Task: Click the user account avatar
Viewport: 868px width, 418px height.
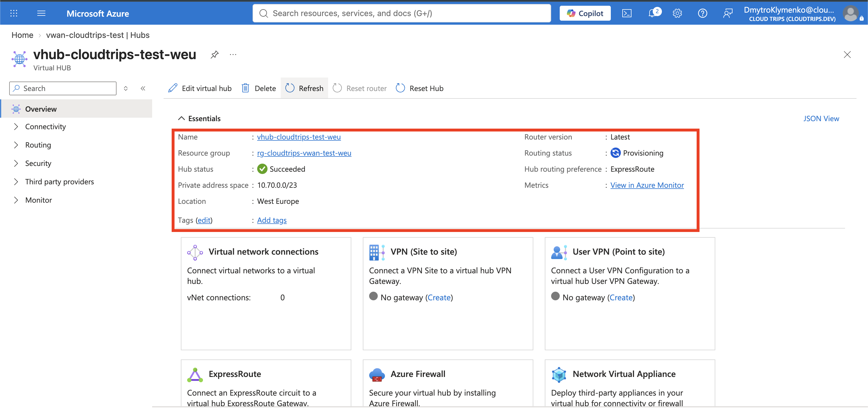Action: click(850, 14)
